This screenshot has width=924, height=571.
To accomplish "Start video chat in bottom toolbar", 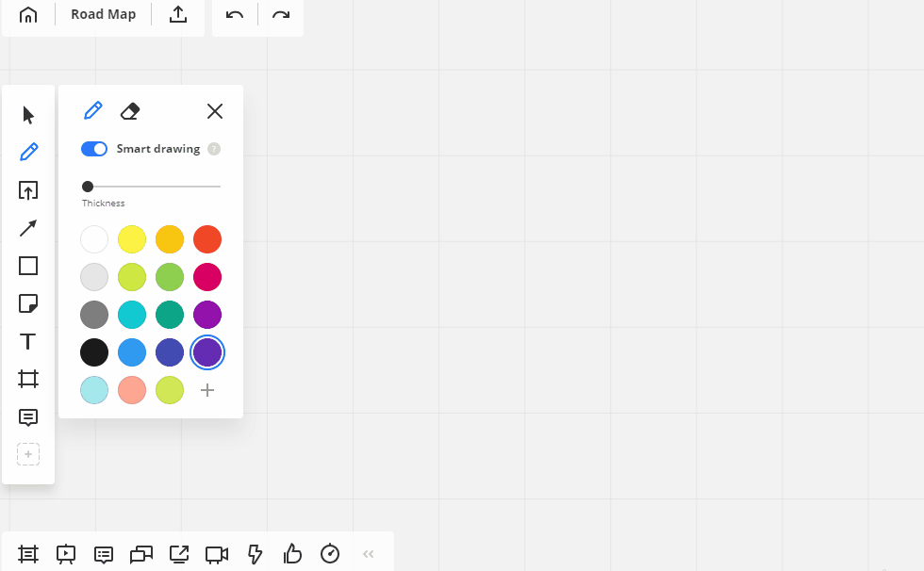I will coord(217,555).
